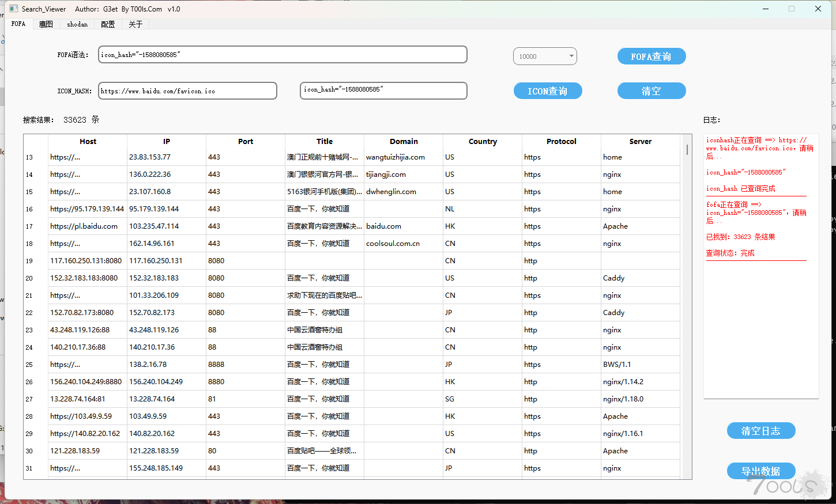Click server cell BWS/1.1

[641, 365]
